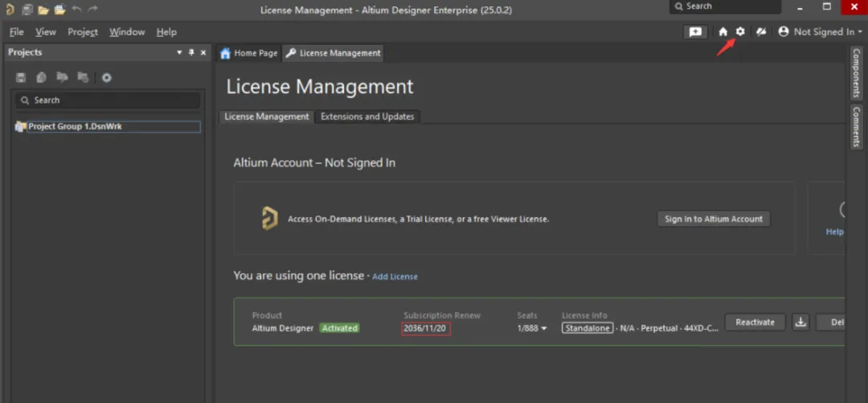Click the feedback speech-bubble icon
The height and width of the screenshot is (403, 868).
[x=695, y=32]
